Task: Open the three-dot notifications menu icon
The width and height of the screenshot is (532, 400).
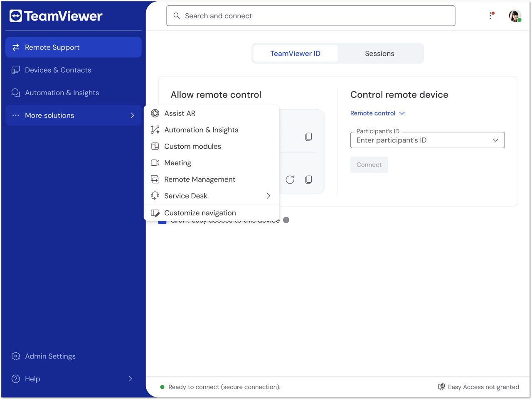Action: 491,16
